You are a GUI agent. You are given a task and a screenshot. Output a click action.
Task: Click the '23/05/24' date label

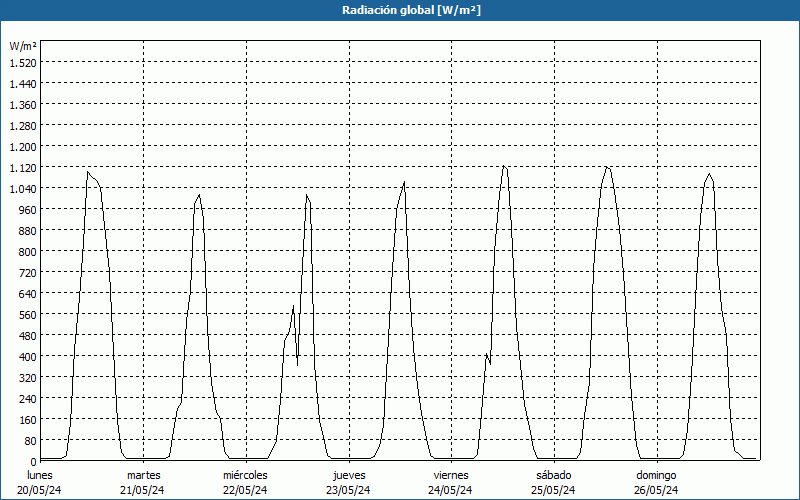348,490
